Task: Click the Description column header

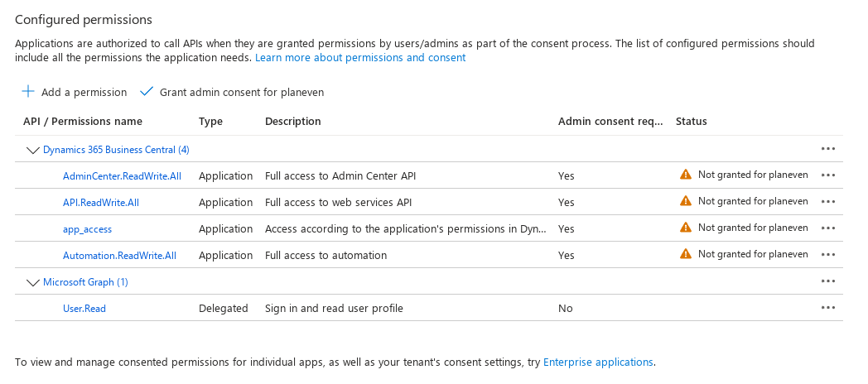Action: point(293,121)
